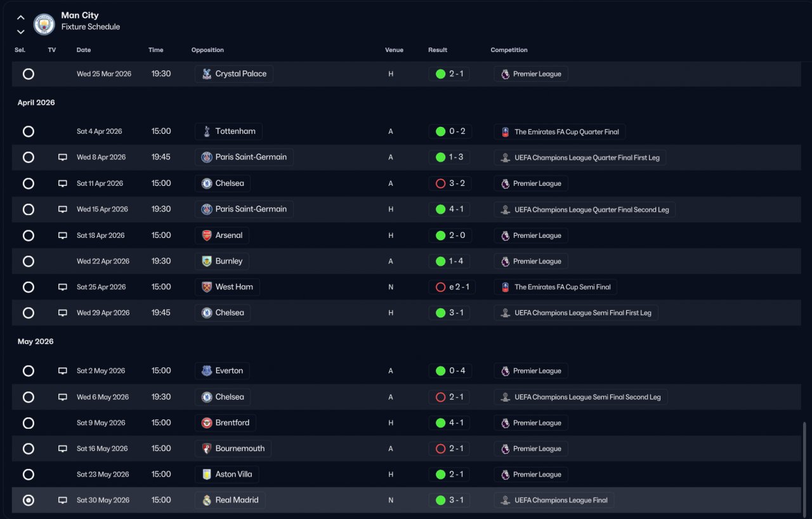
Task: Click the Tottenham crest icon
Action: pyautogui.click(x=207, y=131)
